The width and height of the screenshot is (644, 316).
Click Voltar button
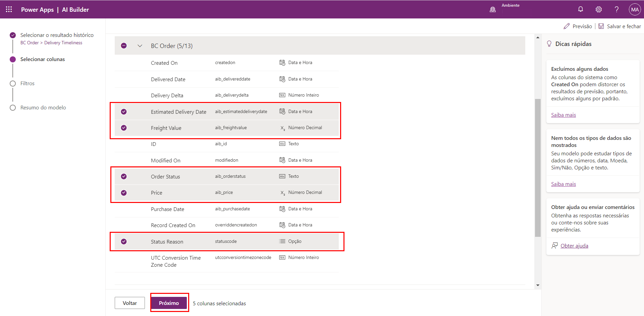pos(129,303)
